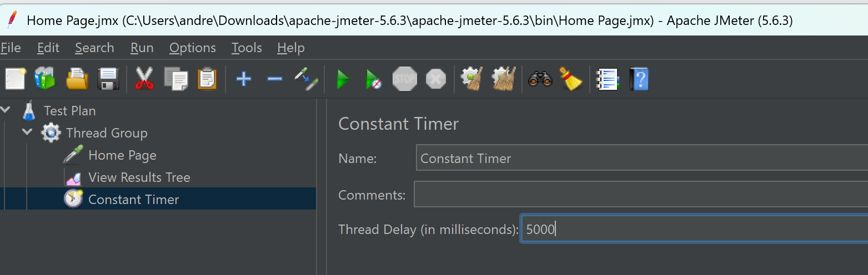Open the Help menu
The height and width of the screenshot is (275, 868).
point(291,48)
